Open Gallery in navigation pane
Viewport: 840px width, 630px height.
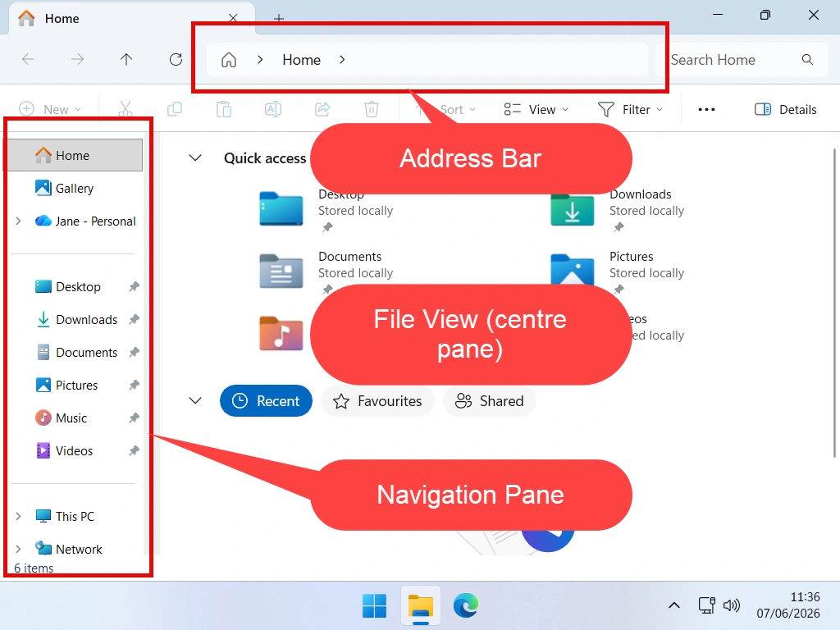coord(73,188)
